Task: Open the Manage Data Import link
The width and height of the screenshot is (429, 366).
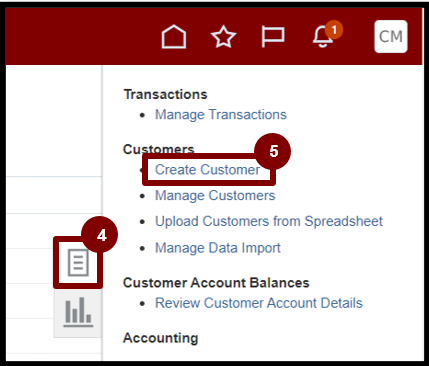Action: click(218, 248)
